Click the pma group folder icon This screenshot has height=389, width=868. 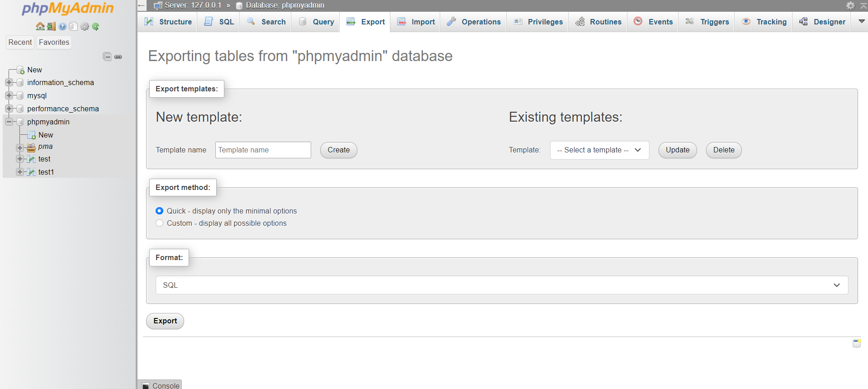pos(31,147)
